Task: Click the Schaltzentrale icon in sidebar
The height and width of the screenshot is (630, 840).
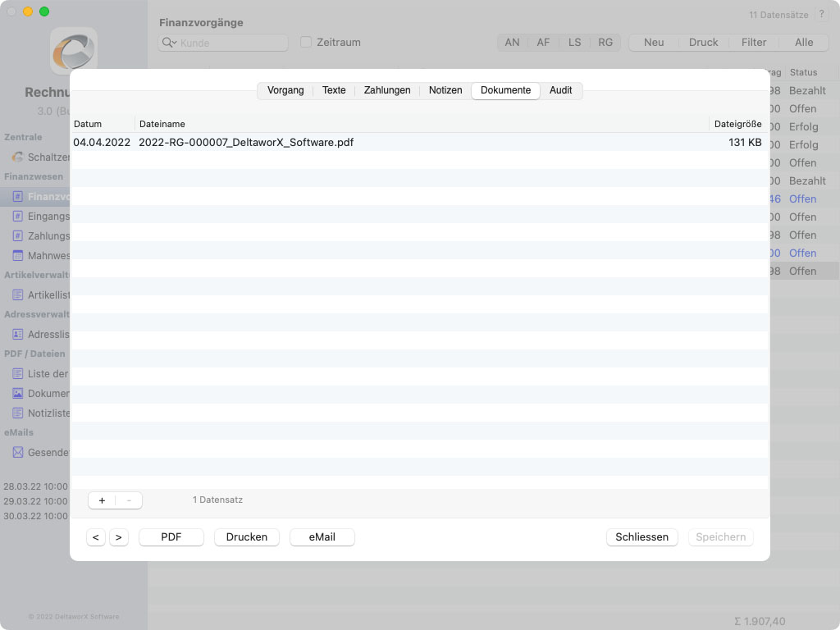Action: point(18,157)
